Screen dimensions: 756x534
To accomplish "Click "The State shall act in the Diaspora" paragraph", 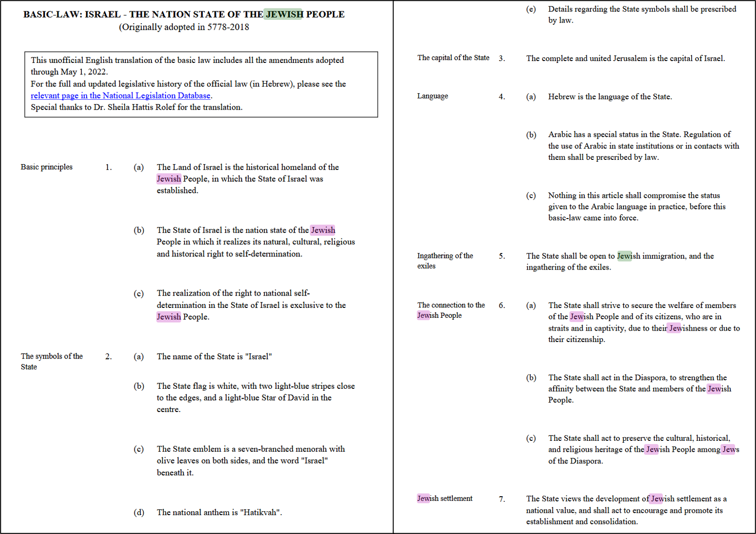I will 640,389.
